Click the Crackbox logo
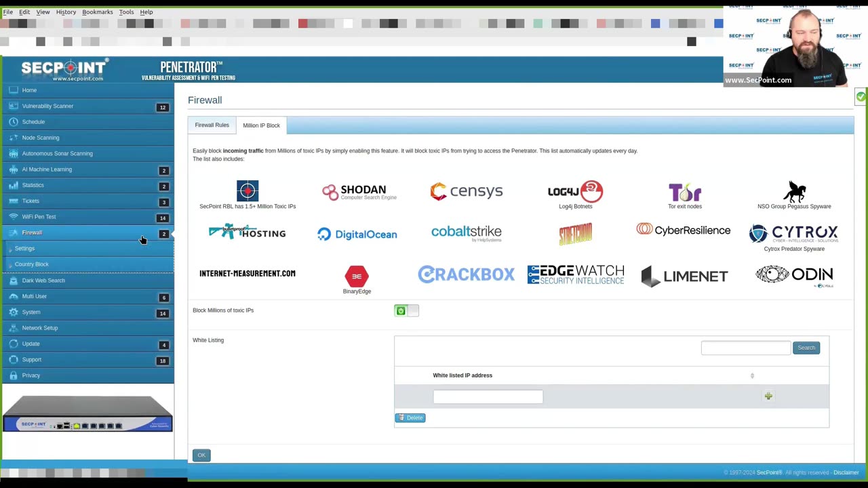This screenshot has width=868, height=488. pos(467,274)
